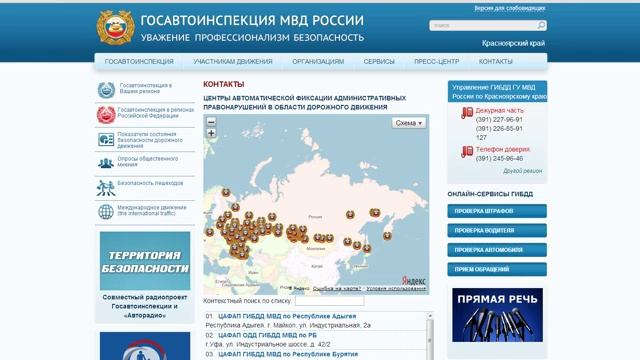The width and height of the screenshot is (640, 360).
Task: Click red phone icon next to Телефон доверия
Action: pyautogui.click(x=467, y=152)
